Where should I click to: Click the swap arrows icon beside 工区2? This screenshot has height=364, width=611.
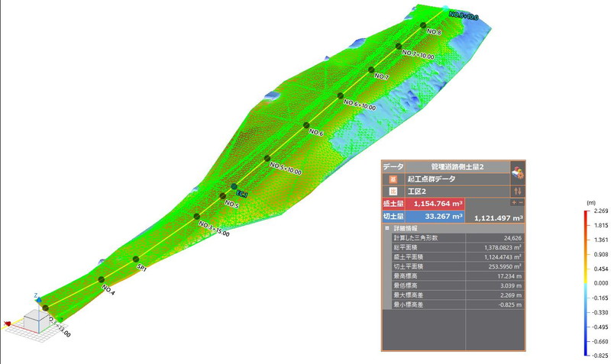click(517, 191)
